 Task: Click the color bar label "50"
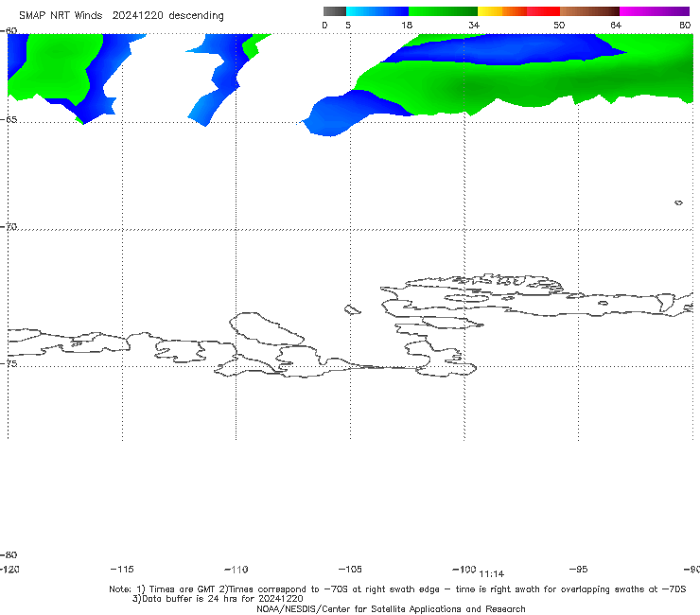[559, 25]
